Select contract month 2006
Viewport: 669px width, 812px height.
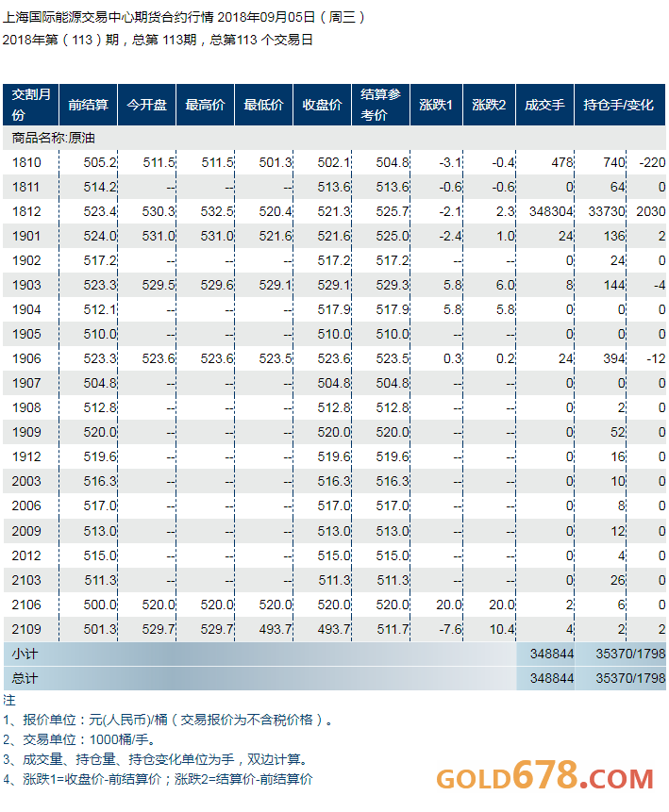click(x=26, y=505)
